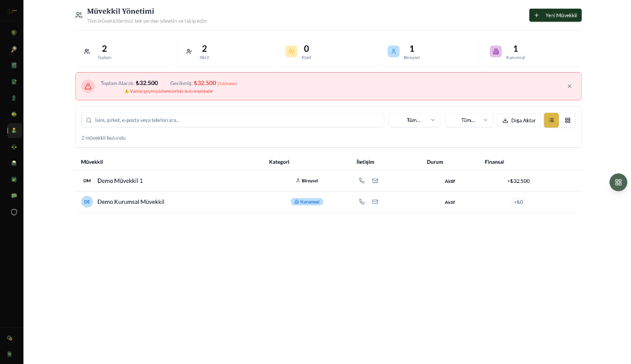Click the email icon for Demo Kurumsal Müvekkil
The height and width of the screenshot is (364, 631).
[x=375, y=201]
